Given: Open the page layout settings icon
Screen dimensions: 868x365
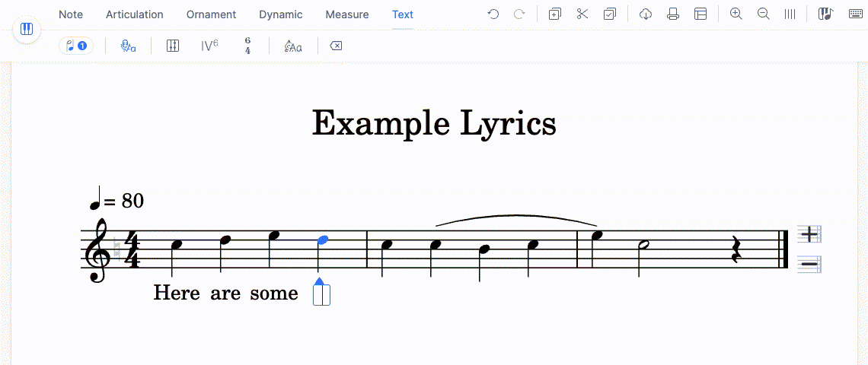Looking at the screenshot, I should pos(700,14).
